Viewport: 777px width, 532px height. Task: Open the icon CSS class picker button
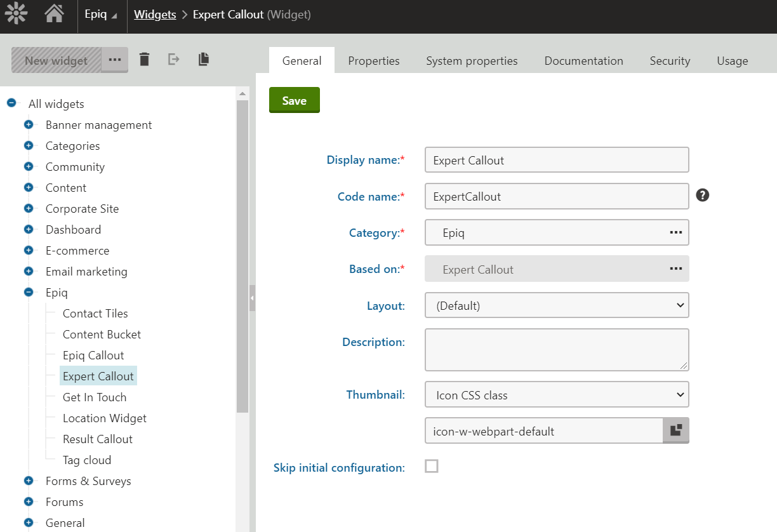click(x=676, y=430)
